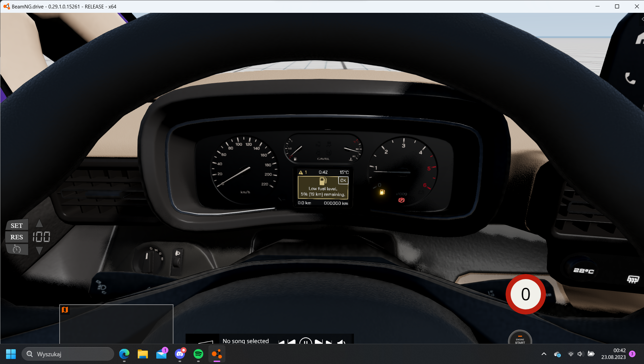The width and height of the screenshot is (644, 364).
Task: Click the 0.0 km trip reading
Action: (x=304, y=203)
